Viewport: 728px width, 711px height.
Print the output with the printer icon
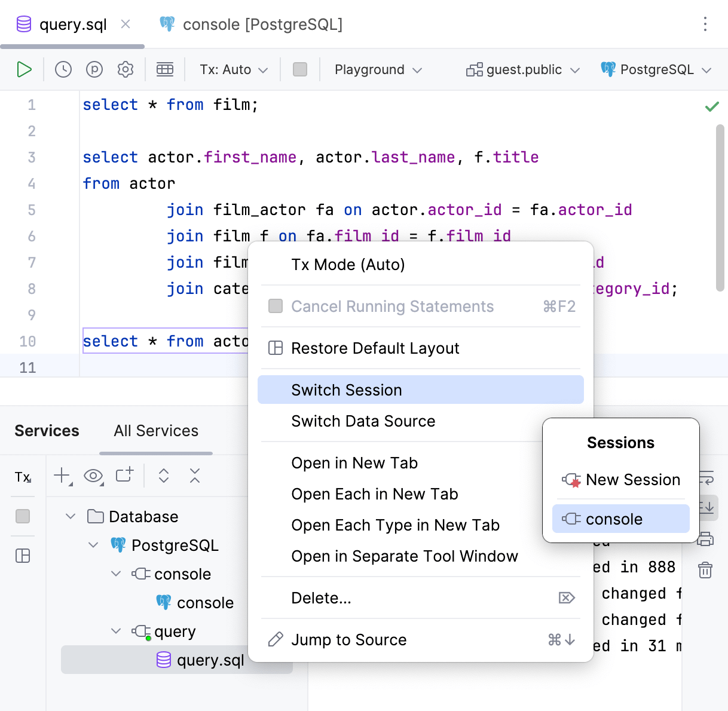tap(705, 538)
